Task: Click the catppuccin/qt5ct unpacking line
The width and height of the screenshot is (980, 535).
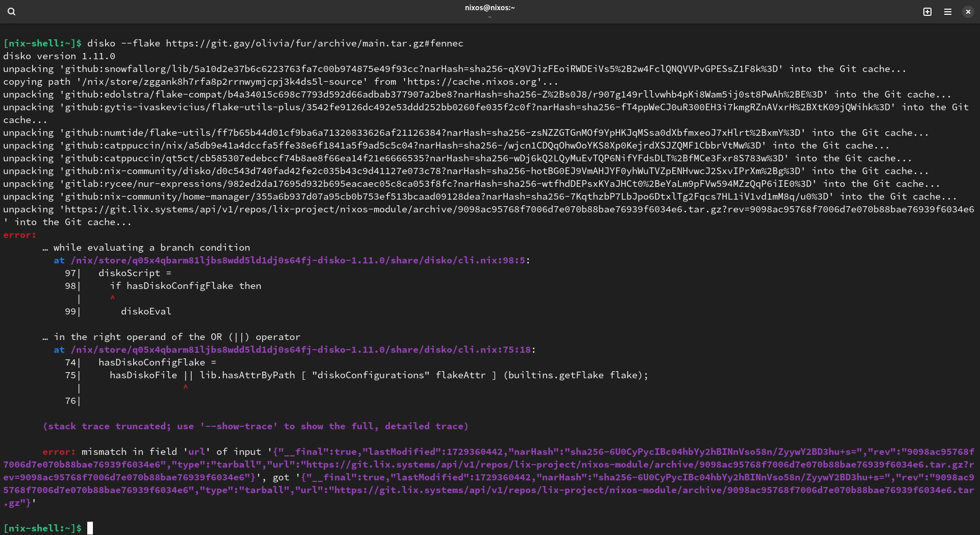Action: coord(457,158)
